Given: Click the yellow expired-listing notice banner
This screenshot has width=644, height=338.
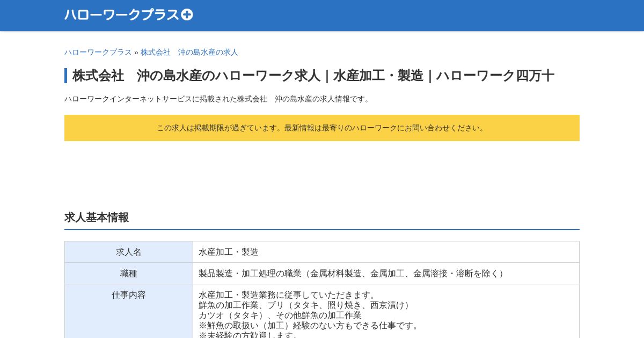Looking at the screenshot, I should pos(322,128).
